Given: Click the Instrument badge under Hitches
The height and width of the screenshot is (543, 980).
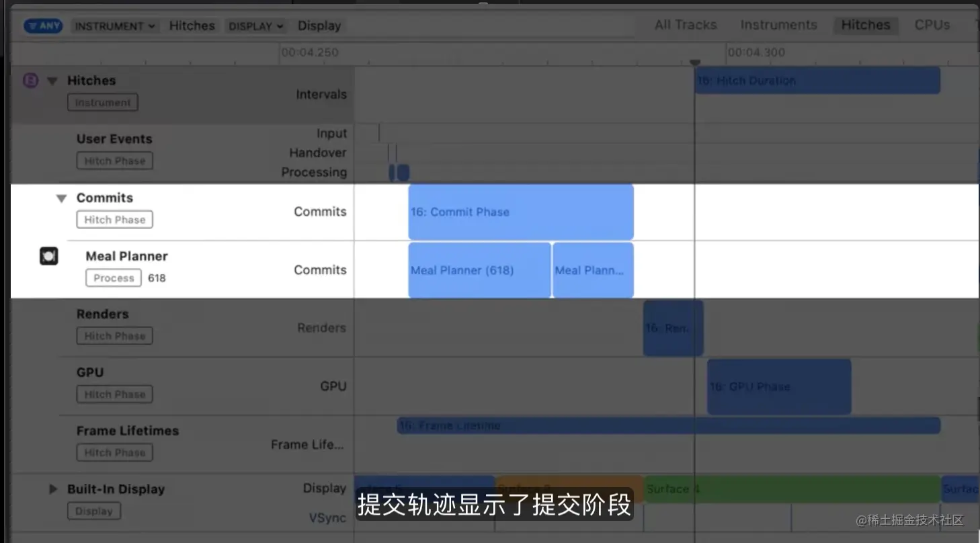Looking at the screenshot, I should click(103, 103).
